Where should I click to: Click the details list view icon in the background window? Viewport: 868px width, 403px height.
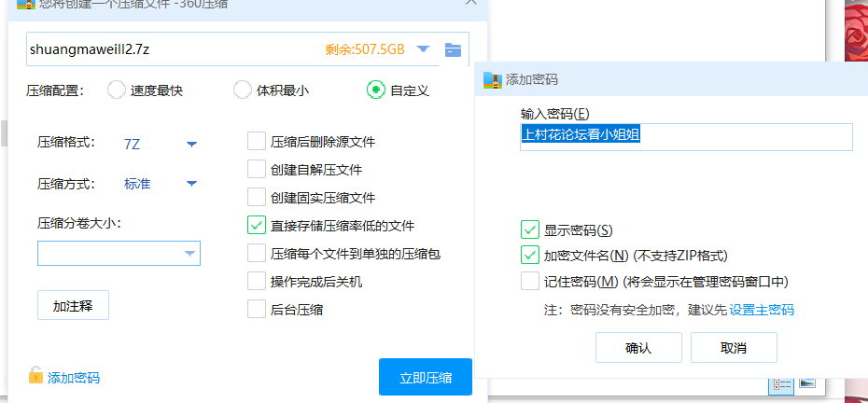click(783, 384)
